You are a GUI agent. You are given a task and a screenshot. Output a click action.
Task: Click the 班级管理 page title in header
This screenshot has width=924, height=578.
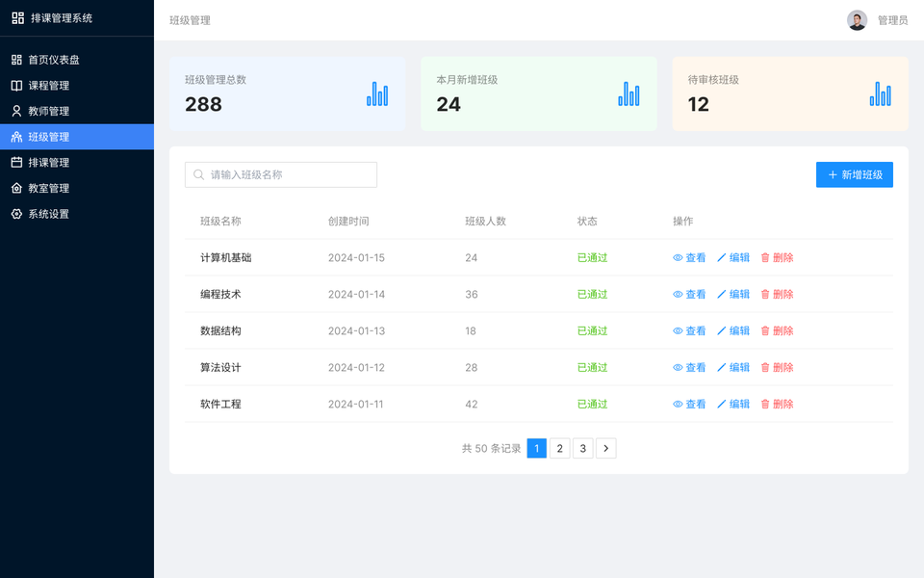pos(190,20)
